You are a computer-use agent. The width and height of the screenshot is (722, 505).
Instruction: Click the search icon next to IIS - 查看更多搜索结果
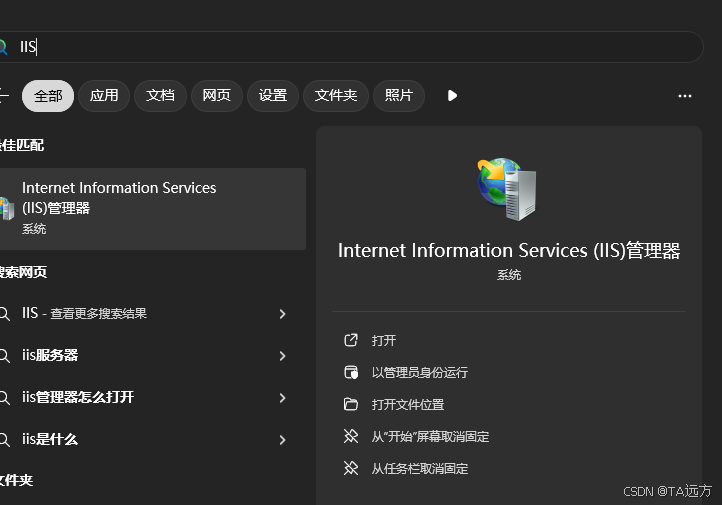pyautogui.click(x=4, y=314)
